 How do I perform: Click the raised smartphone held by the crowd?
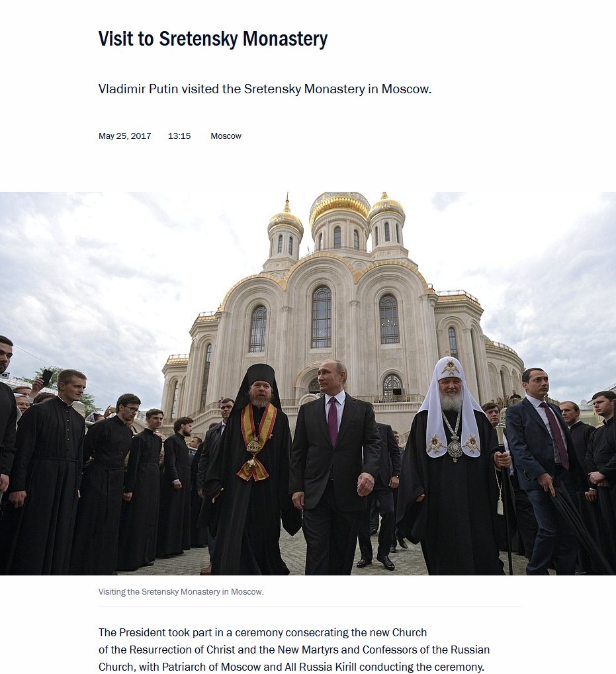(x=46, y=378)
